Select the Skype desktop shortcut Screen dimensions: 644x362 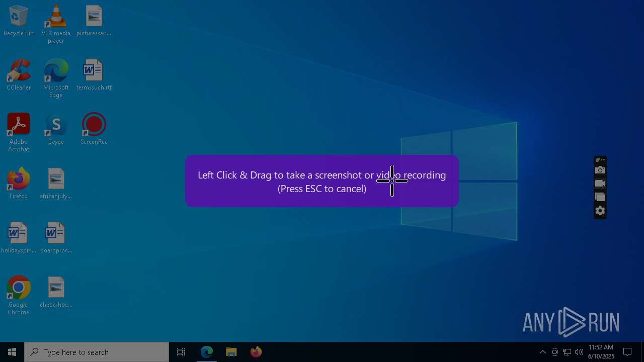click(x=56, y=130)
